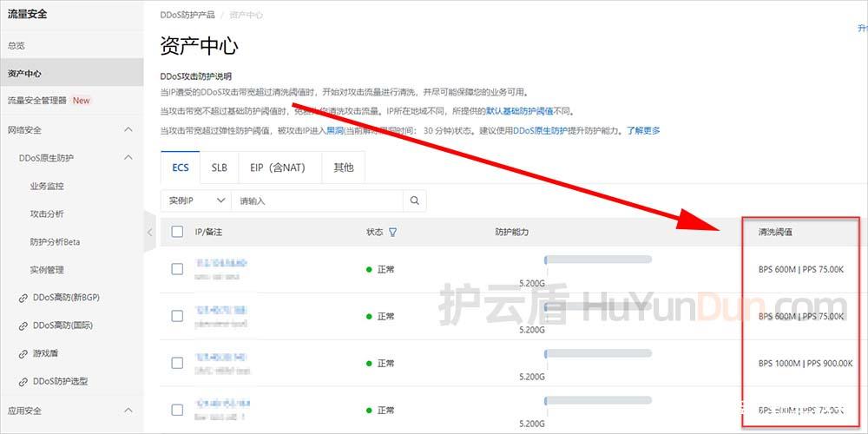
Task: Click third row's protection capability bar
Action: pyautogui.click(x=598, y=353)
